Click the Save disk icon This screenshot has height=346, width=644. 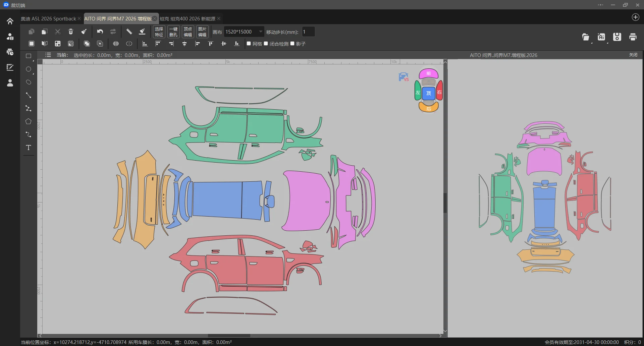[617, 37]
